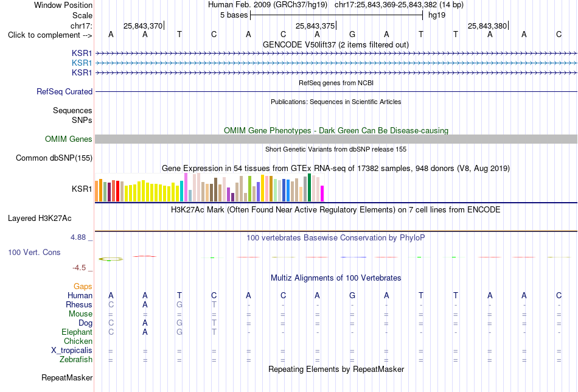Click the magenta last bar in the GTEx chart

(322, 194)
